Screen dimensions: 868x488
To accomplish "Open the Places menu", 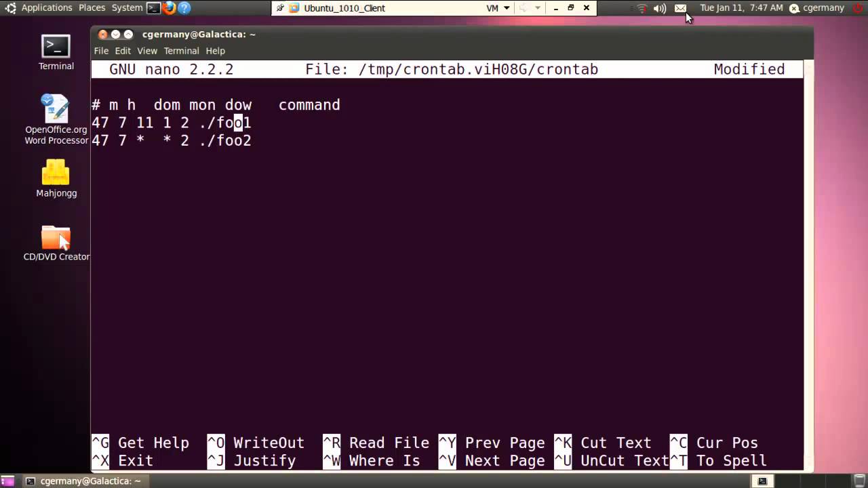I will (92, 8).
